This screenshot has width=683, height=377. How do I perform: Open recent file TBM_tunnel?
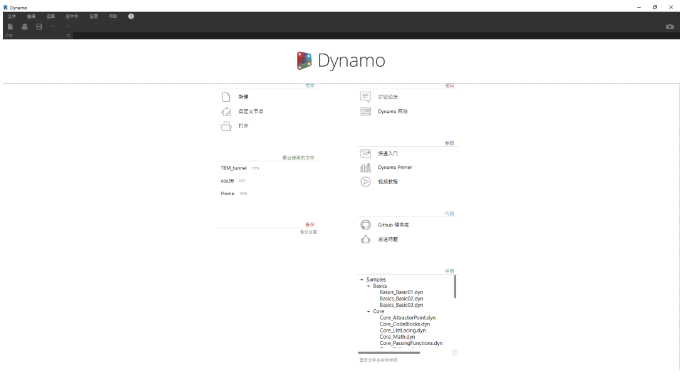tap(233, 168)
